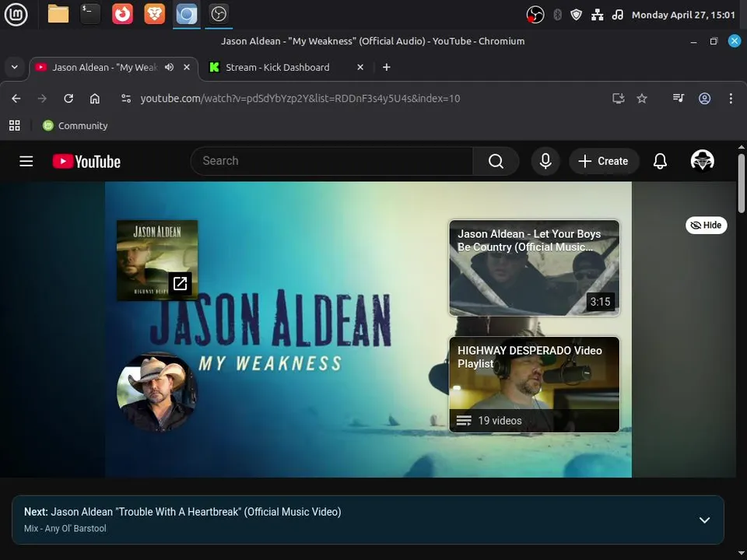Image resolution: width=747 pixels, height=560 pixels.
Task: Switch to the OBS Studio taskbar window
Action: 219,14
